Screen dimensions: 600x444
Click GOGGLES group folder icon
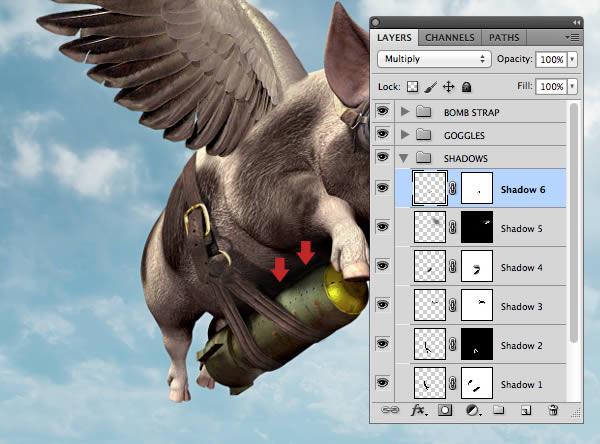424,134
